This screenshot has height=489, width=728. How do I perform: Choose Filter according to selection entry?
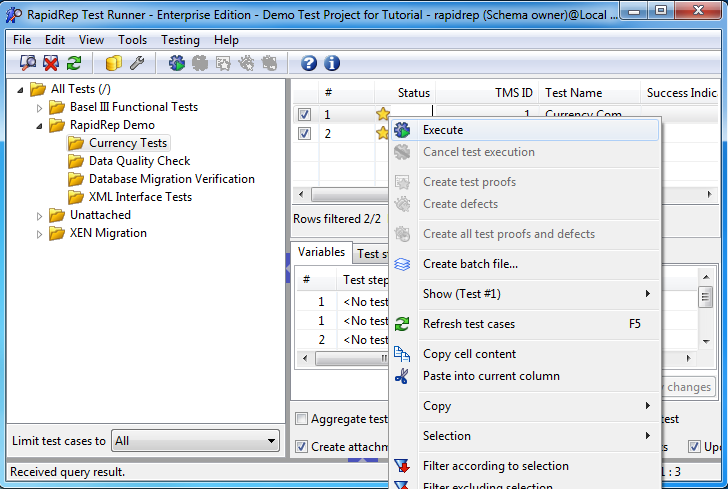pos(525,466)
